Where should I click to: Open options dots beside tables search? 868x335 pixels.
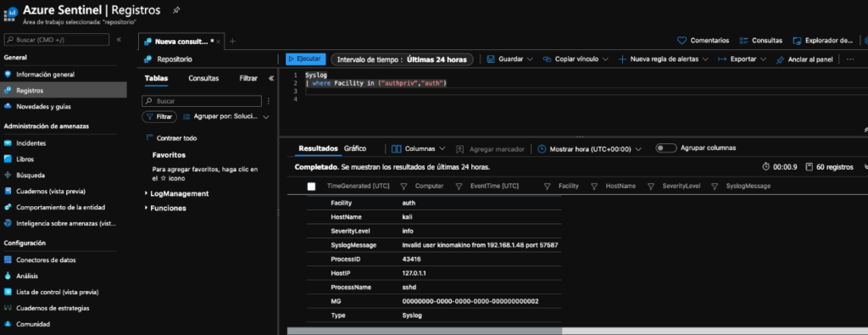[269, 101]
